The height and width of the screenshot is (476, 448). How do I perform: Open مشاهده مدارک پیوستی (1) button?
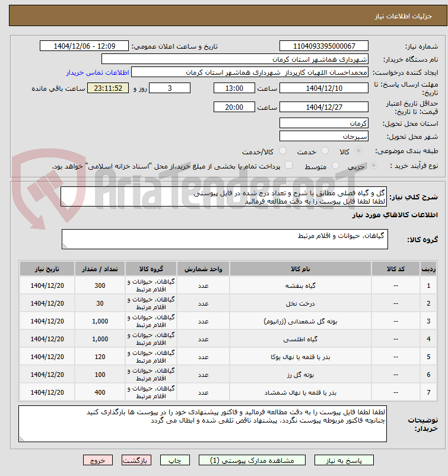pos(252,460)
